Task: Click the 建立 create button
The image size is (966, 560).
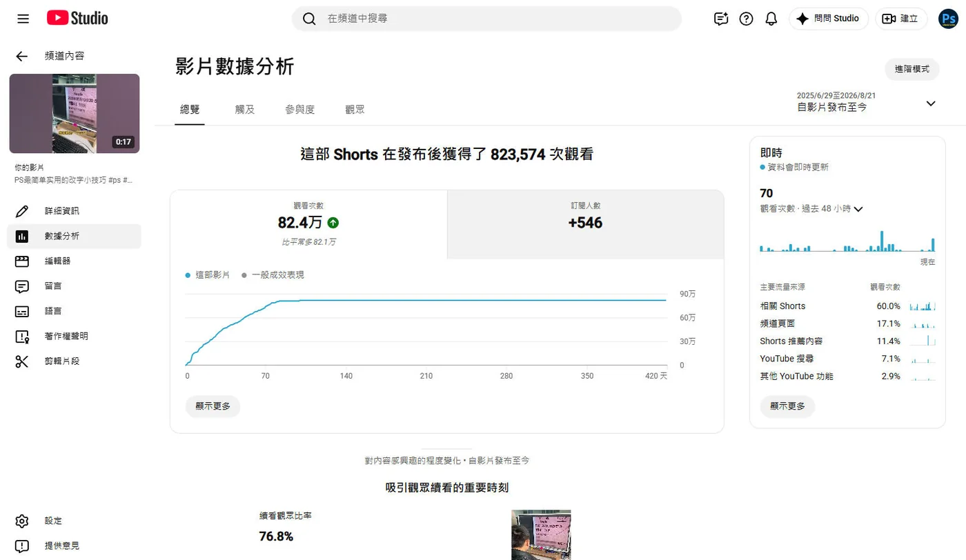Action: tap(901, 19)
